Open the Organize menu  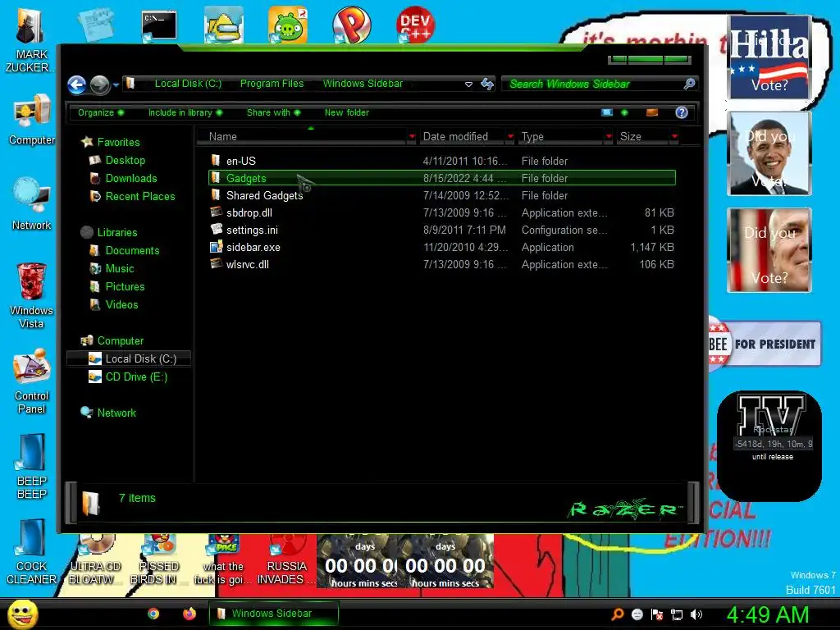[x=101, y=112]
